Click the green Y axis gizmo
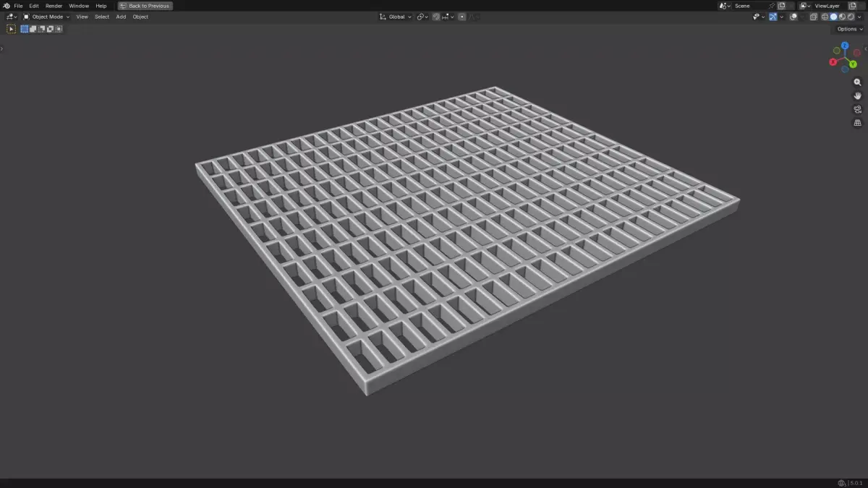The height and width of the screenshot is (488, 868). click(x=853, y=64)
